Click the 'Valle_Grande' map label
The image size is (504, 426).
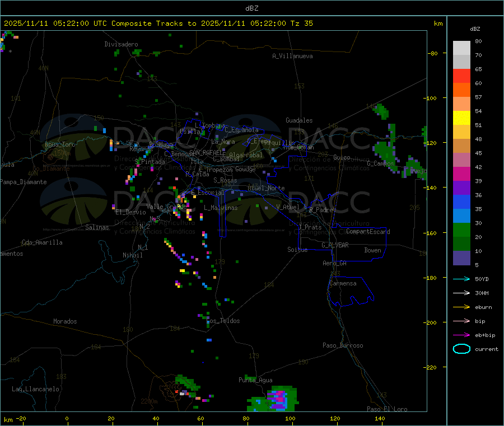click(166, 206)
